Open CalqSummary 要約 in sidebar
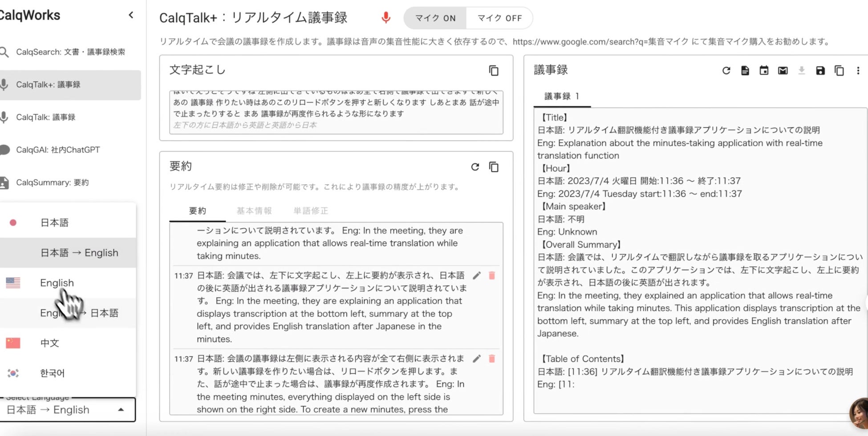The width and height of the screenshot is (868, 436). point(70,182)
